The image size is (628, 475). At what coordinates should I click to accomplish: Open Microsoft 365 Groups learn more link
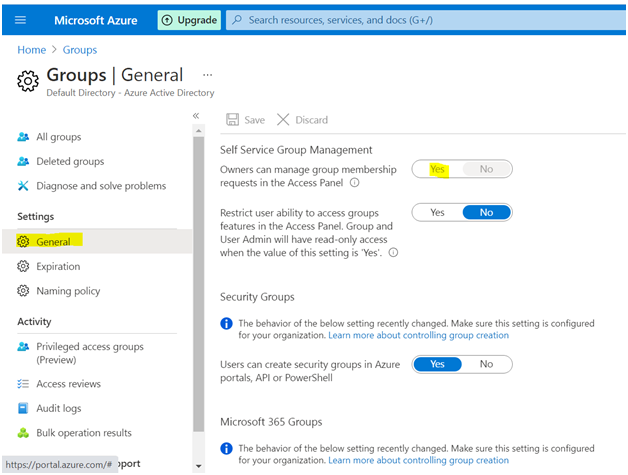click(419, 460)
